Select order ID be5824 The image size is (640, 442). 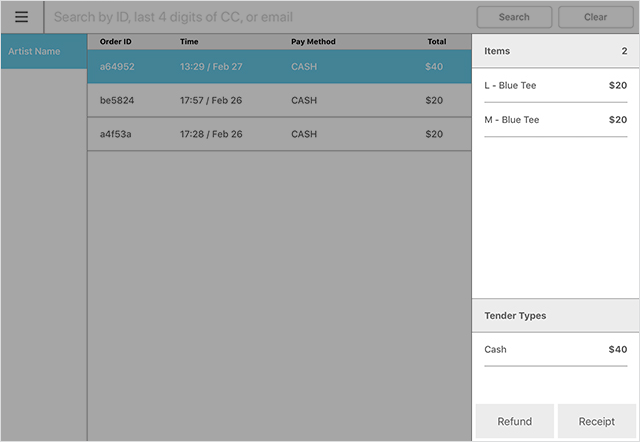(117, 101)
